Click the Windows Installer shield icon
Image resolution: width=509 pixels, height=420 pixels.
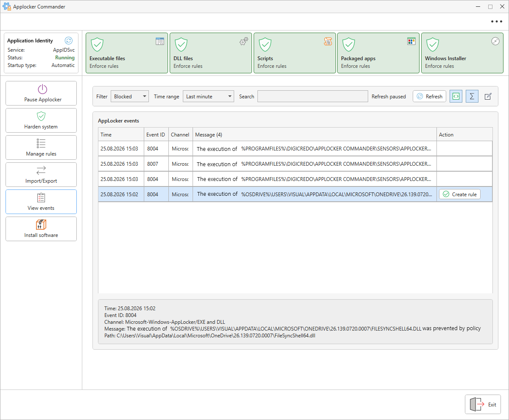433,44
